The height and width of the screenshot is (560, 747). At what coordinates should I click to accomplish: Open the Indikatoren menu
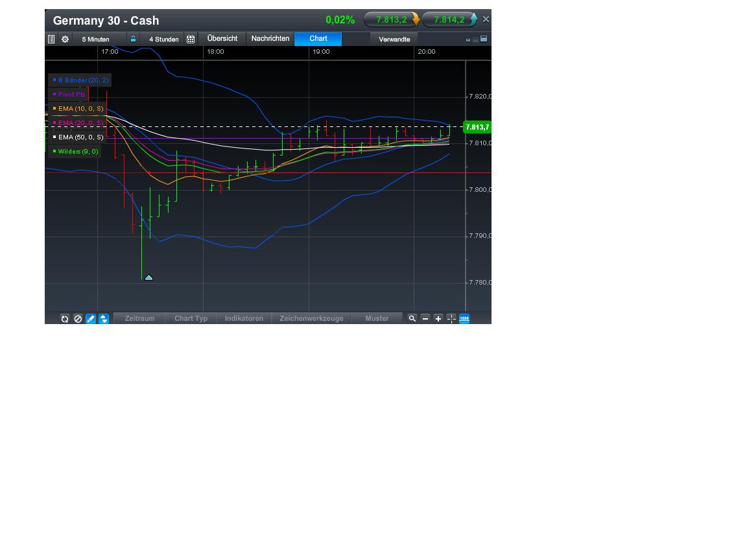(x=244, y=318)
